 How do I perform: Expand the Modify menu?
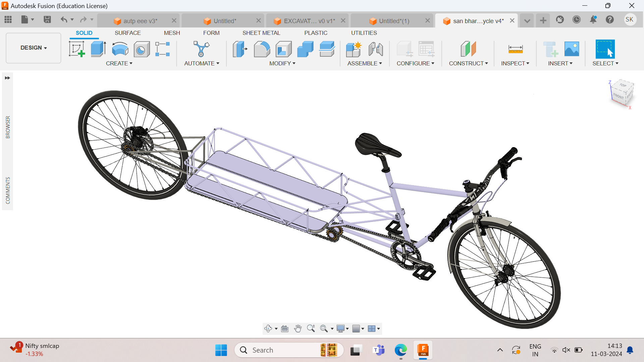[282, 63]
